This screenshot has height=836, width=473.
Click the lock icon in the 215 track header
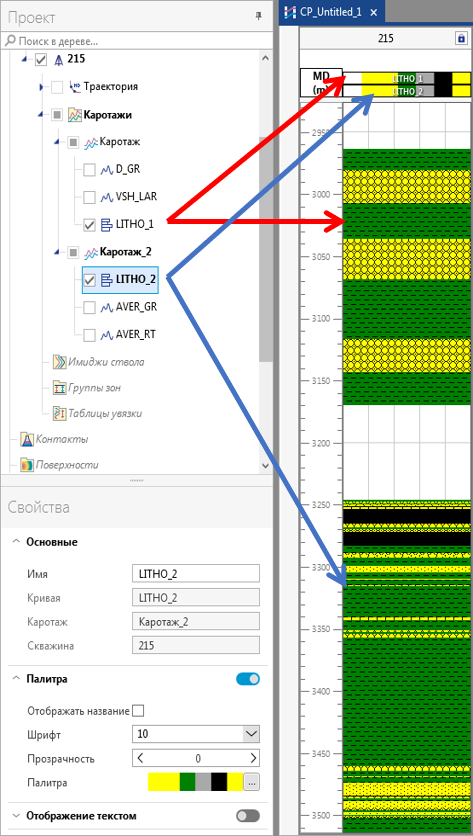tap(461, 38)
